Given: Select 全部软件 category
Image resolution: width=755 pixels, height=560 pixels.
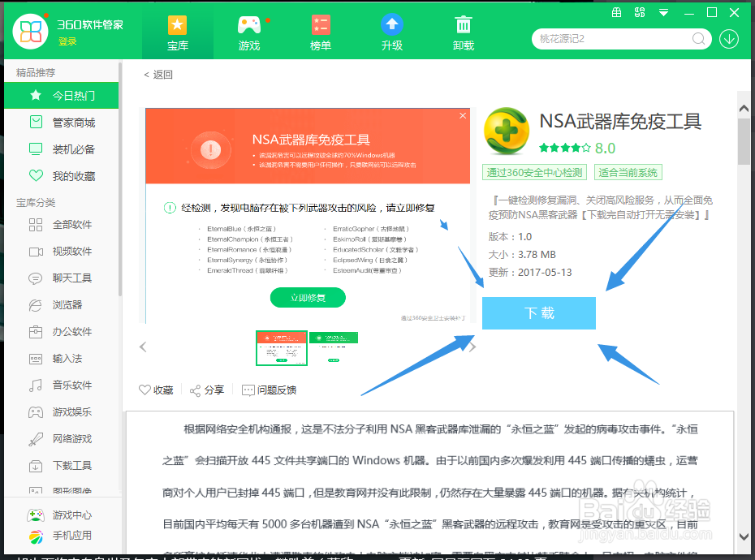Looking at the screenshot, I should (61, 224).
